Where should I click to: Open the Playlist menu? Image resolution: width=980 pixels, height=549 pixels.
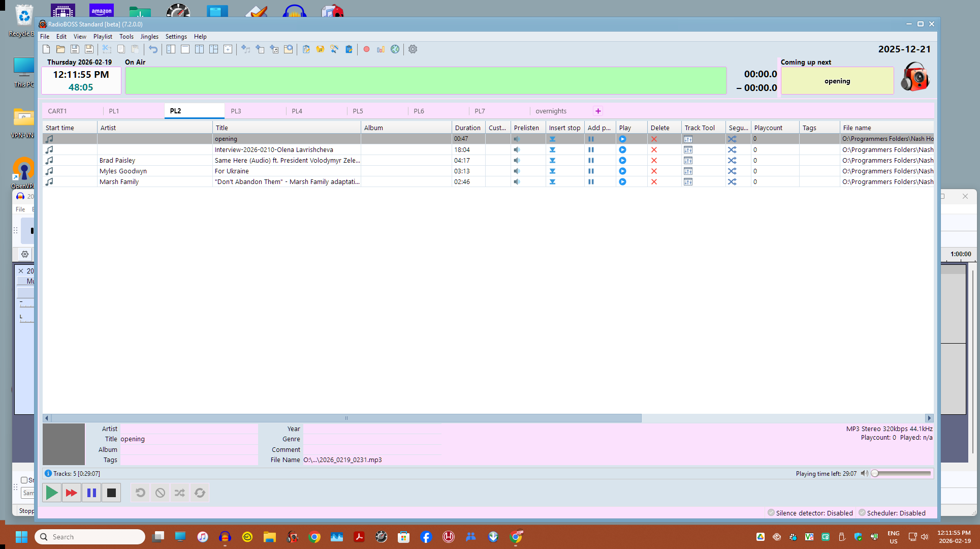(x=103, y=37)
